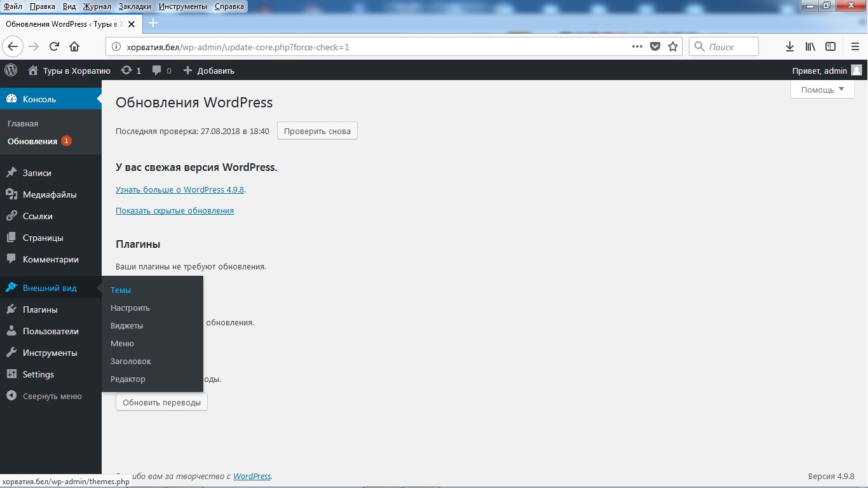Save page to Pocket icon
Image resolution: width=868 pixels, height=488 pixels.
(x=655, y=46)
